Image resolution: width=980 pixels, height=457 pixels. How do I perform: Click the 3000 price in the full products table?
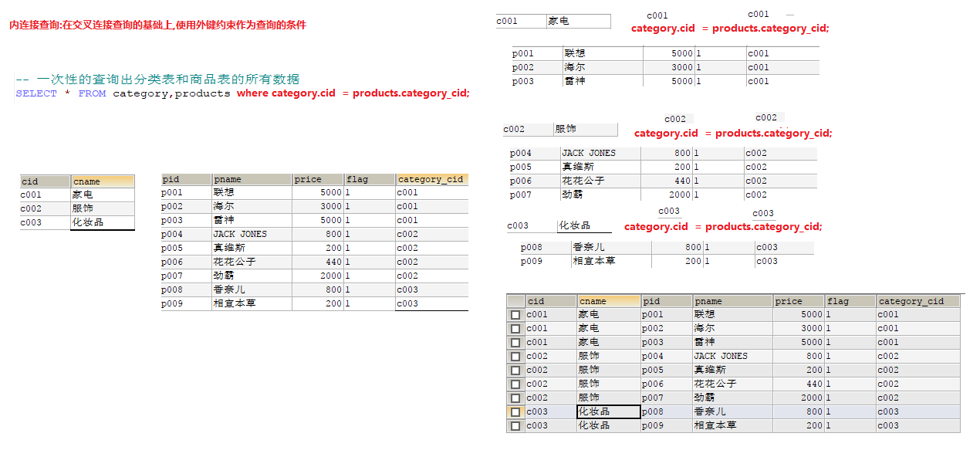click(x=331, y=206)
